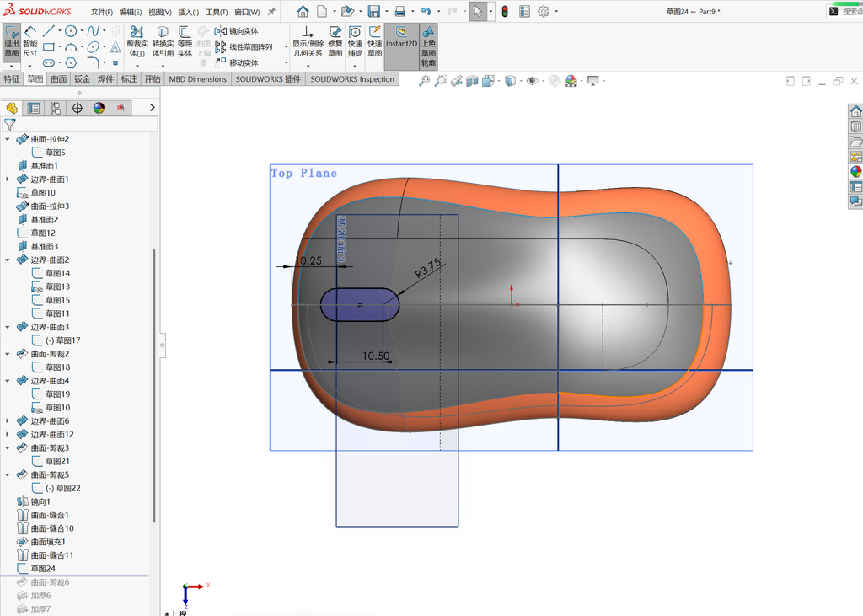
Task: Select the Polygon sketch tool
Action: (x=71, y=62)
